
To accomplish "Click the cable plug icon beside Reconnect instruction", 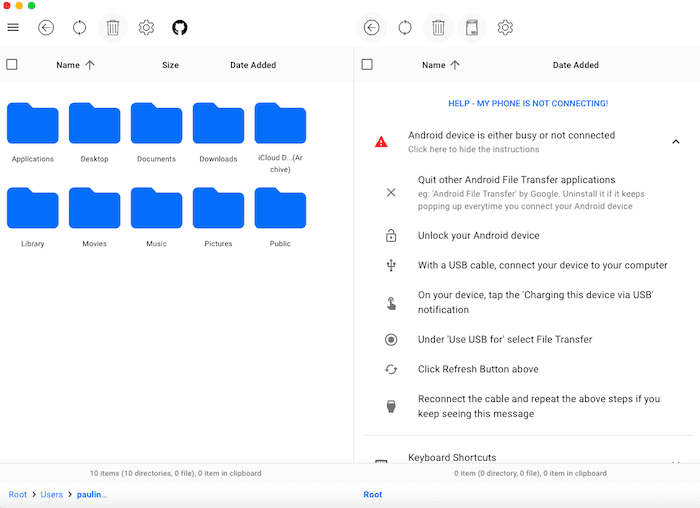I will [391, 406].
